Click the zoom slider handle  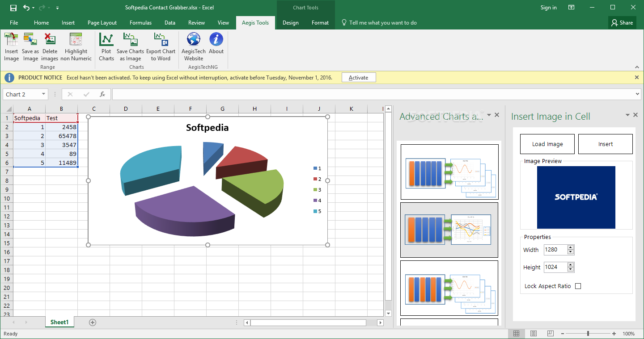coord(588,334)
